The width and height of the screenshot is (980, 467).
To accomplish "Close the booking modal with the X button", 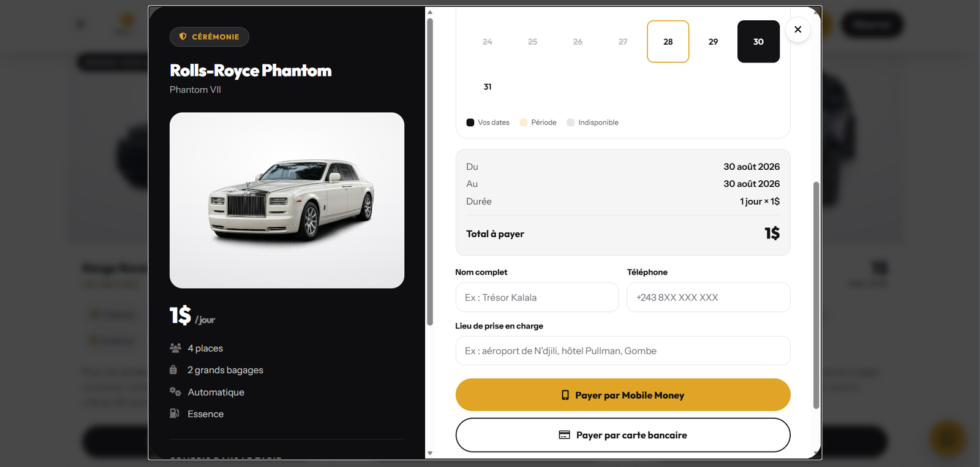I will pos(797,29).
